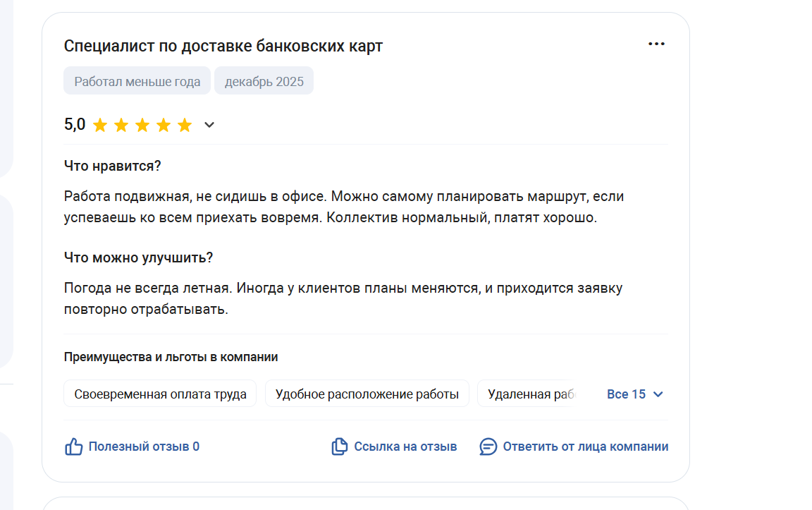The image size is (812, 510).
Task: Click the декабрь 2025 date tag
Action: (x=264, y=81)
